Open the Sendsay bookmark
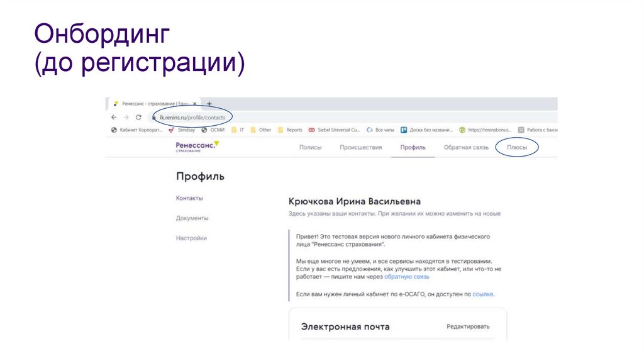The height and width of the screenshot is (361, 644). click(182, 130)
